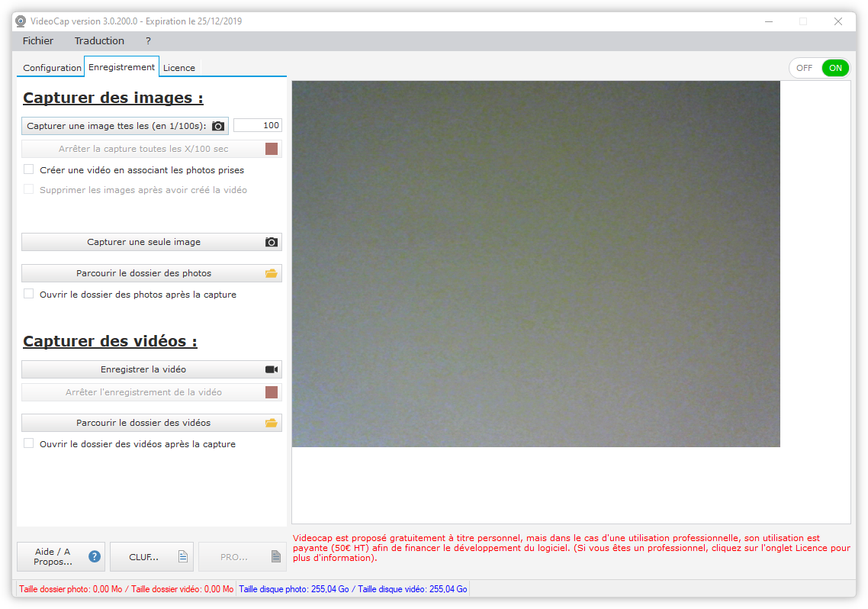Click folder icon for photos folder
The image size is (868, 609).
271,273
